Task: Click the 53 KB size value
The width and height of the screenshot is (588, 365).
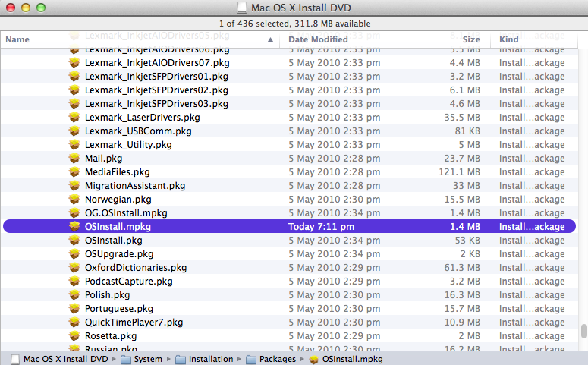Action: click(467, 240)
